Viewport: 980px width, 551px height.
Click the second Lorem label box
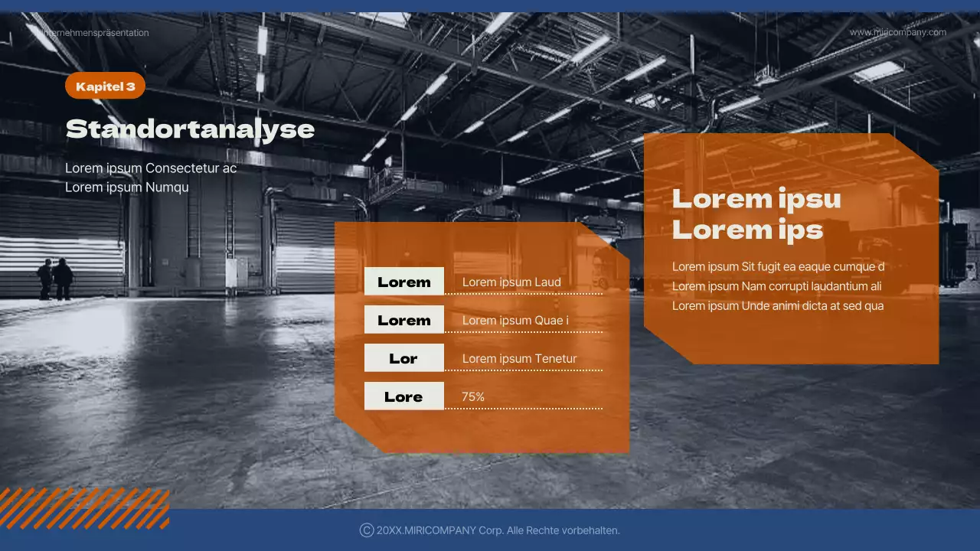[403, 320]
